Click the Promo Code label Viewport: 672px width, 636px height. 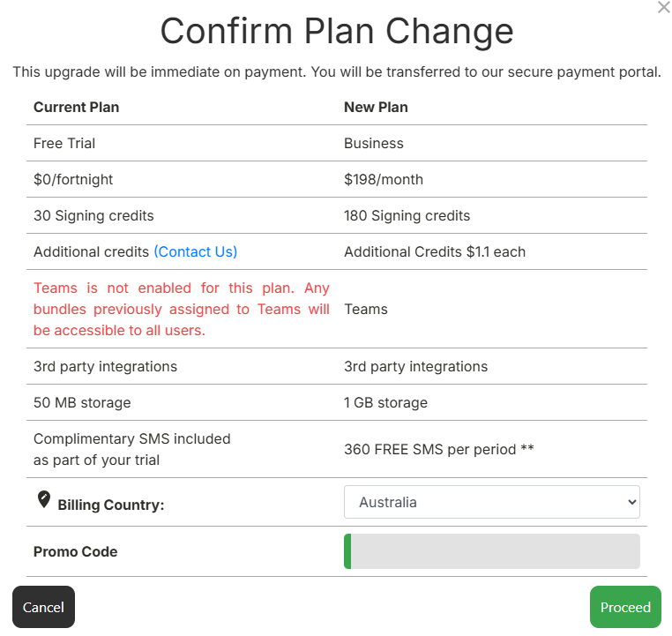click(75, 551)
